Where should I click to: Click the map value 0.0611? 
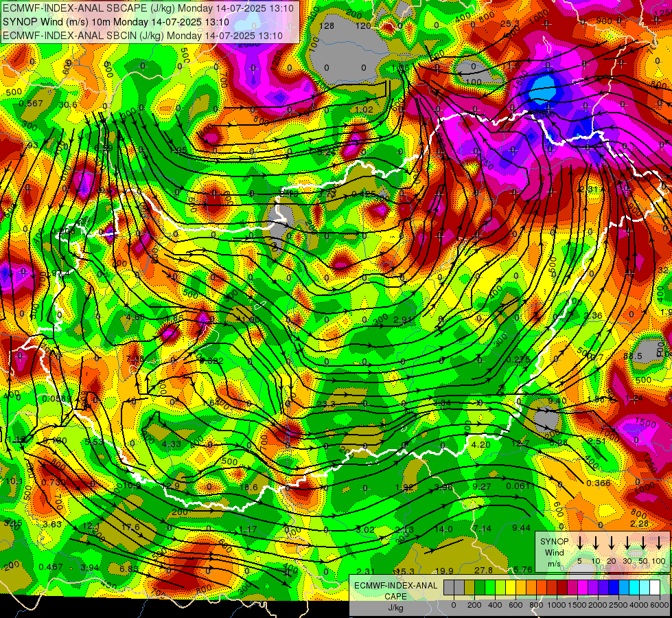(520, 485)
